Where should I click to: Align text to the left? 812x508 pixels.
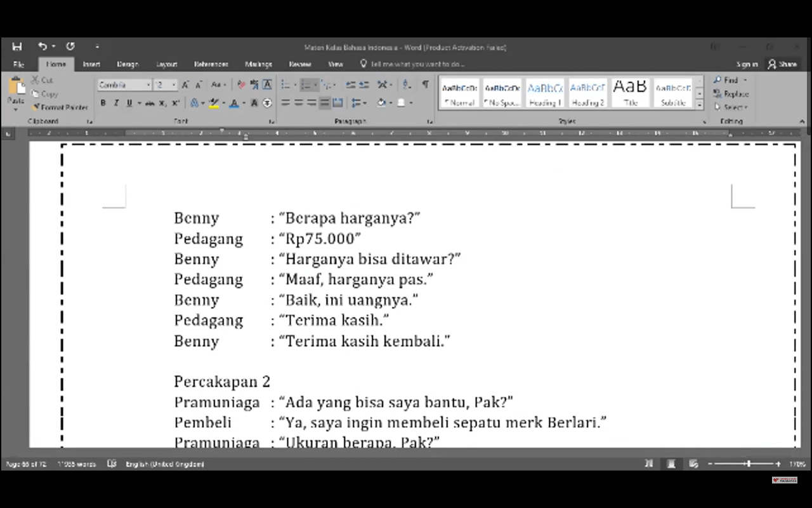285,103
